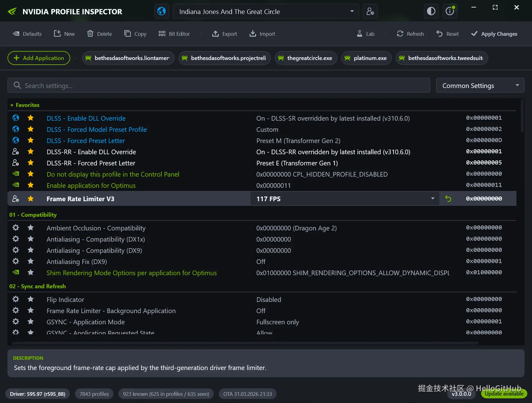Click the globe icon beside the profile selector
Viewport: 532px width, 403px height.
coord(162,12)
